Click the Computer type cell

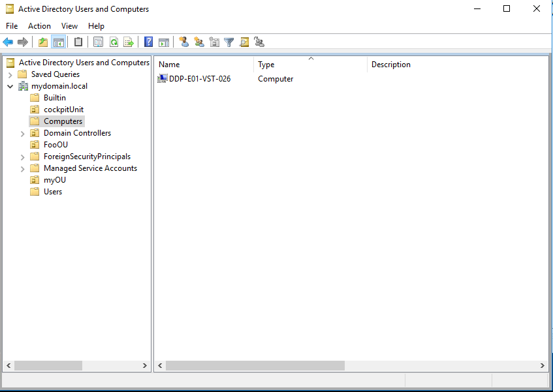point(276,78)
